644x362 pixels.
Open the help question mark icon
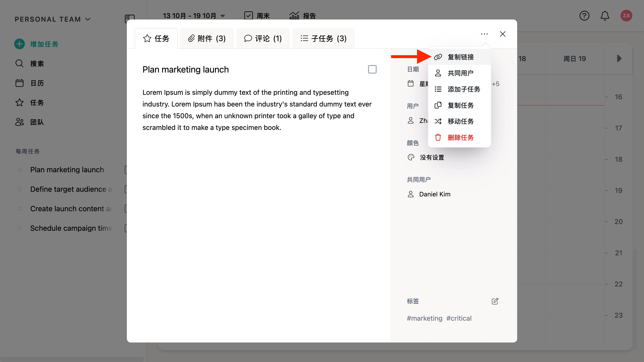click(584, 16)
